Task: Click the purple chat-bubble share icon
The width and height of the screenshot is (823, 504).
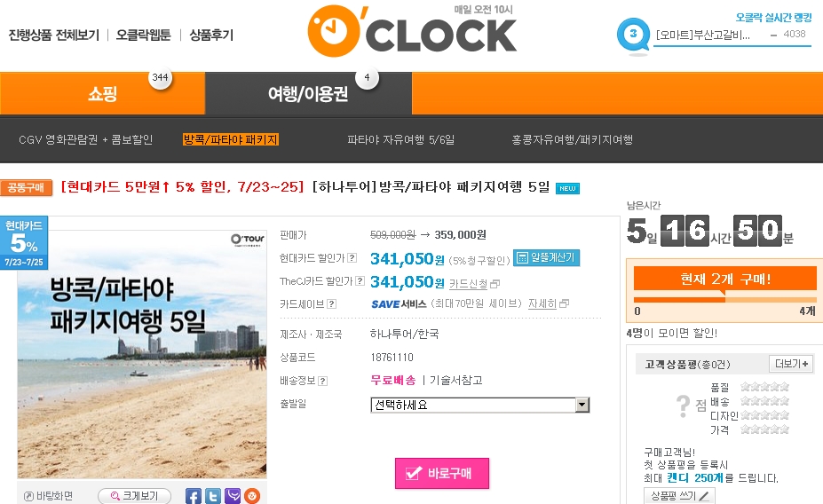Action: point(233,496)
